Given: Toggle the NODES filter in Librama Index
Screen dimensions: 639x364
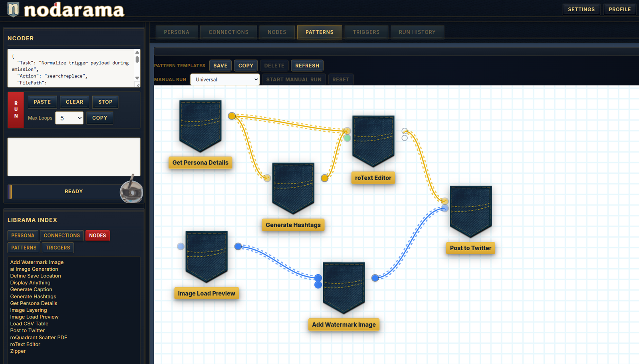Looking at the screenshot, I should pos(97,235).
